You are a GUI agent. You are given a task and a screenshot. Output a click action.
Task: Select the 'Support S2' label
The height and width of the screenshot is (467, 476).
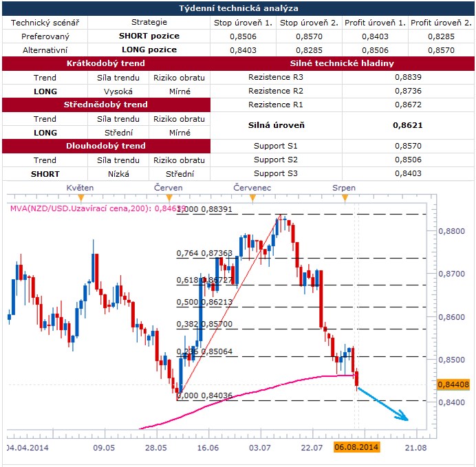tap(276, 160)
